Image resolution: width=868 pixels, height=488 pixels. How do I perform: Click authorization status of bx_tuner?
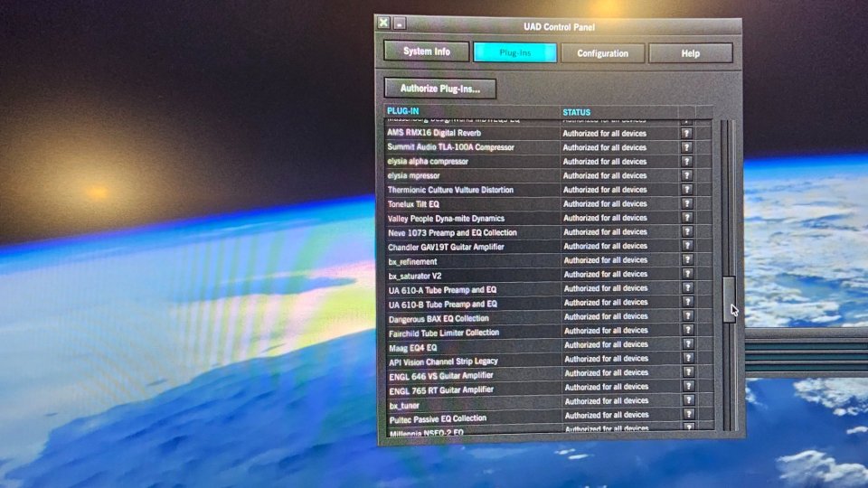(606, 400)
